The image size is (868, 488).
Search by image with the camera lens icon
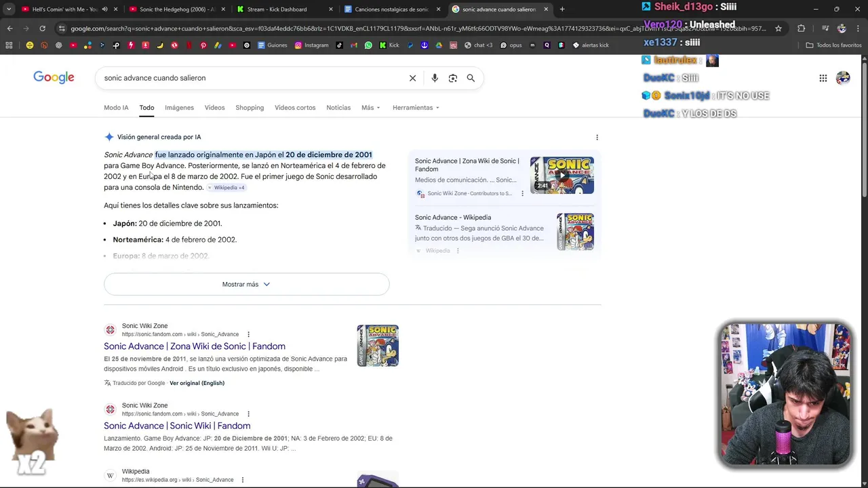point(453,78)
